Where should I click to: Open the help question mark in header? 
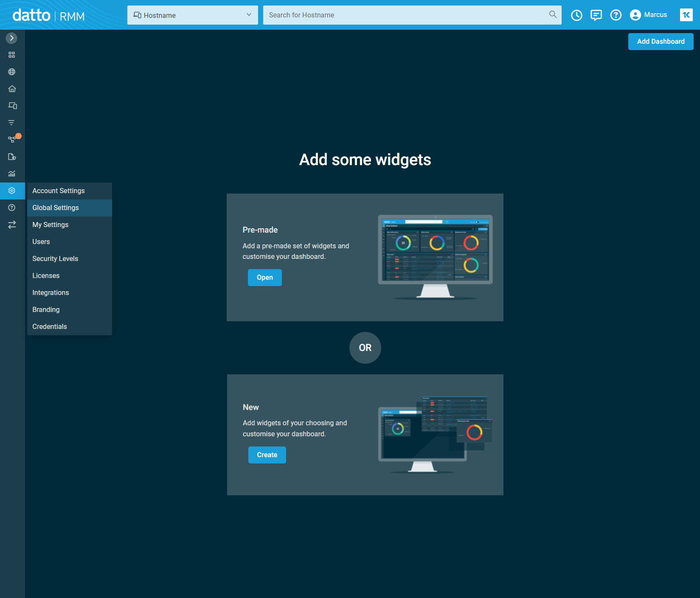(x=616, y=15)
